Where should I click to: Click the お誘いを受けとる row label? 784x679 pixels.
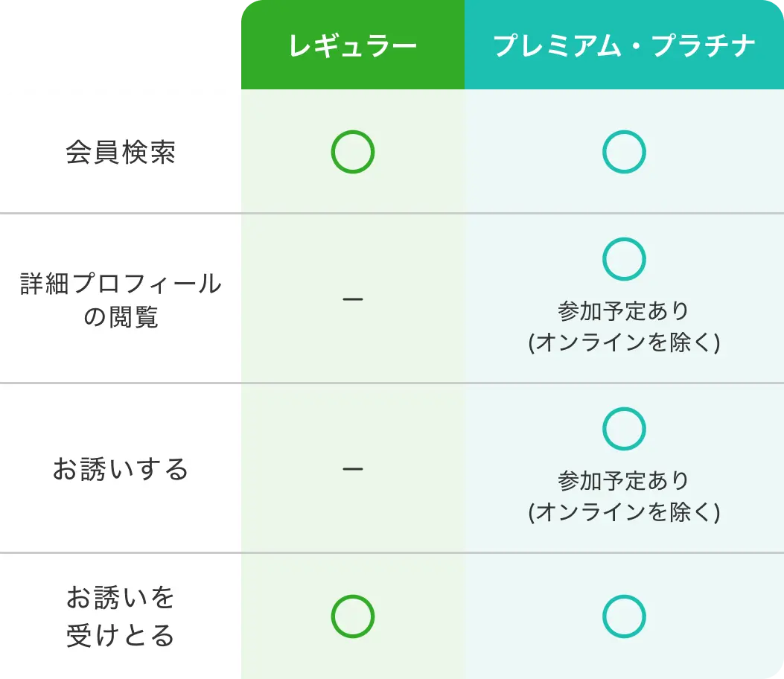121,616
